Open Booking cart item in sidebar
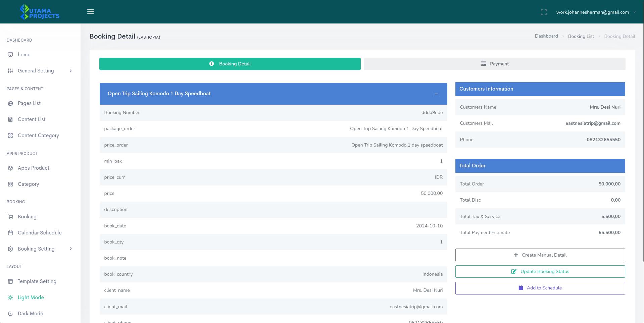Screen dimensions: 644x323 coord(27,217)
